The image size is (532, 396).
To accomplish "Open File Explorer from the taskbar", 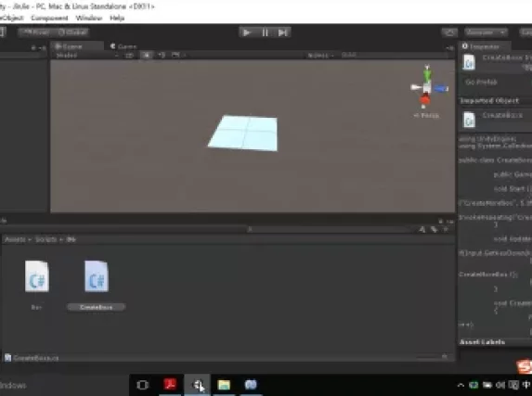I will [224, 385].
